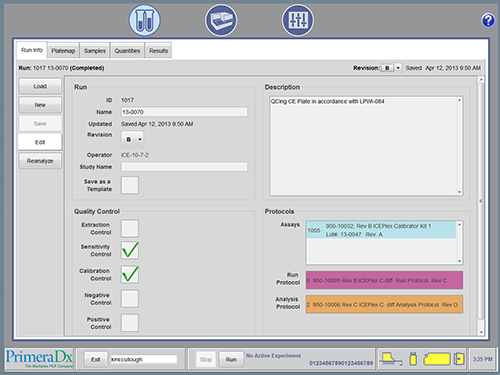Click the Updated value Saved Apr 12, 2013
The height and width of the screenshot is (375, 500).
click(157, 124)
